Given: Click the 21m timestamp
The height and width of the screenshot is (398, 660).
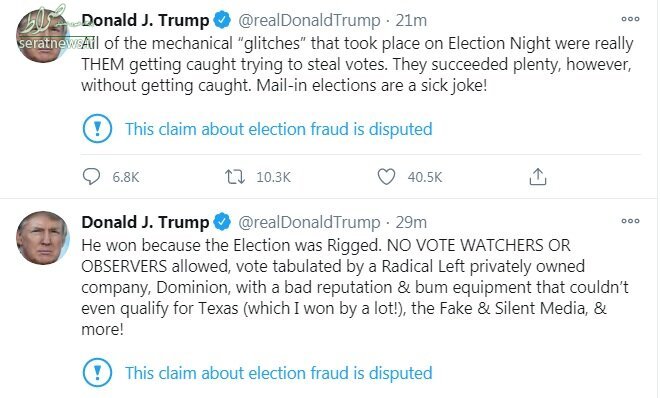Looking at the screenshot, I should pos(411,20).
